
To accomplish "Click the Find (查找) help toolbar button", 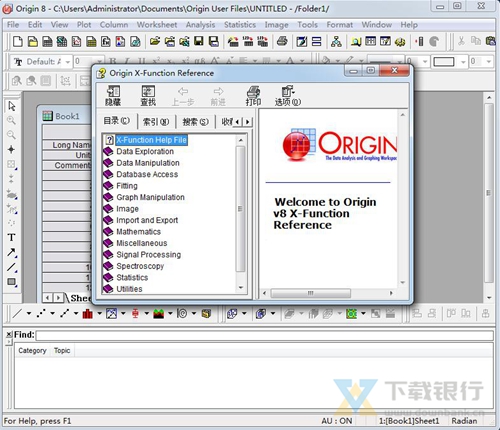I will [x=148, y=96].
